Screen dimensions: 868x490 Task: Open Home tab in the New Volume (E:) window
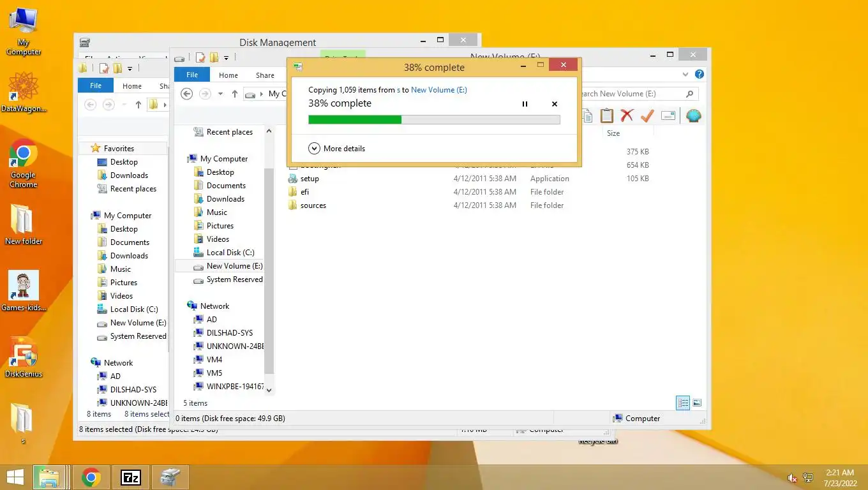click(228, 75)
